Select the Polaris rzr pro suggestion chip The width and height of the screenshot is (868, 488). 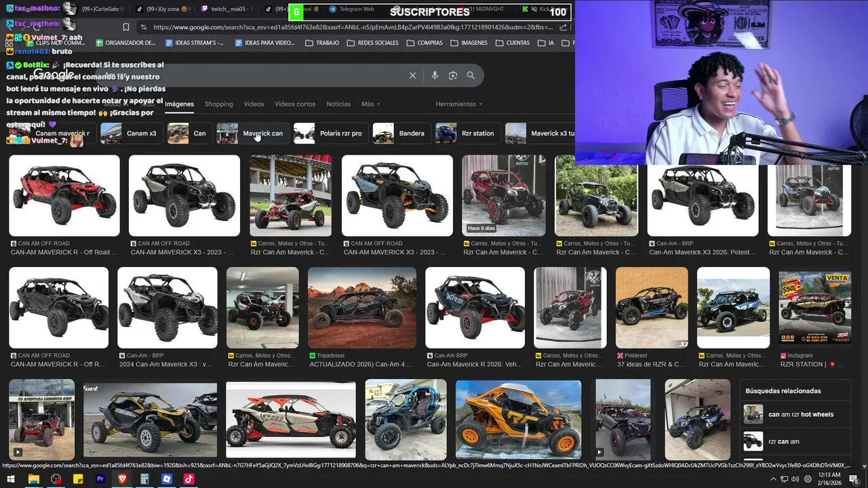pyautogui.click(x=330, y=134)
